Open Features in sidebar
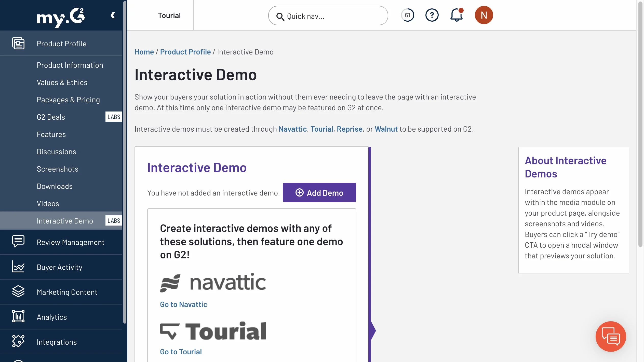The image size is (644, 362). (x=51, y=134)
